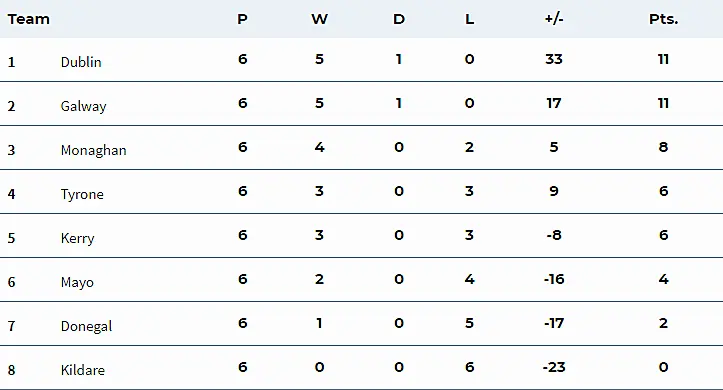723x390 pixels.
Task: Click the Team column header
Action: click(28, 19)
